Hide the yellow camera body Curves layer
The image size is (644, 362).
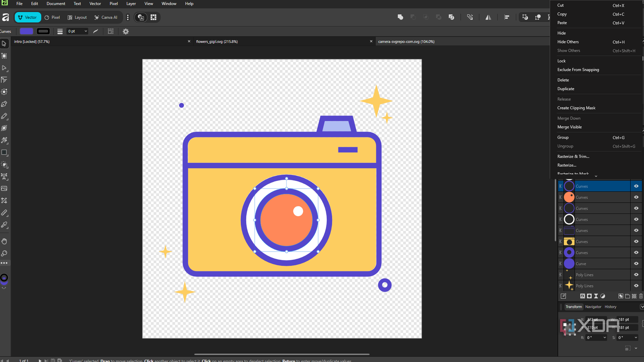tap(636, 241)
